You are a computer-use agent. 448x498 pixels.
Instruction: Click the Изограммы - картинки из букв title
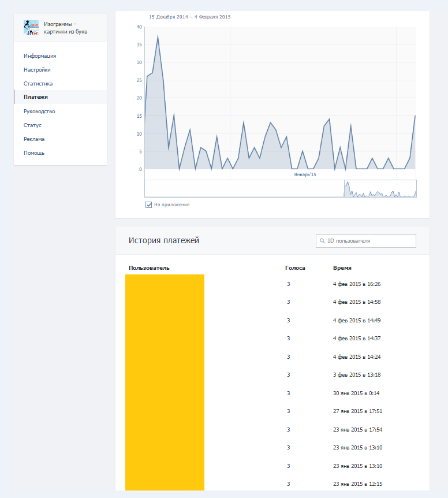coord(65,28)
